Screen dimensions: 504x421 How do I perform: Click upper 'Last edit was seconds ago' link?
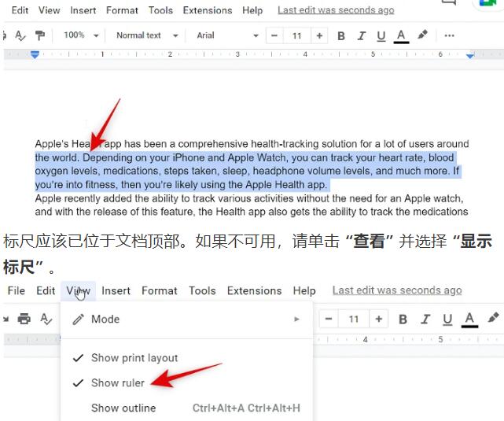(336, 10)
